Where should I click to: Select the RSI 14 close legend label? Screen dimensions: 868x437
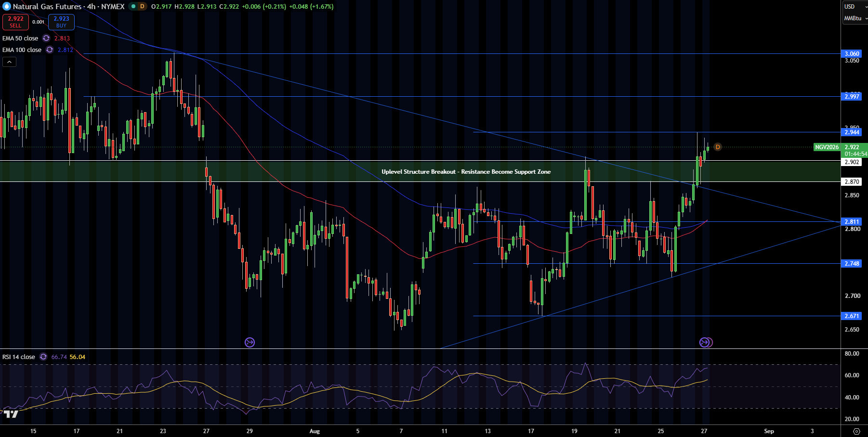(19, 357)
